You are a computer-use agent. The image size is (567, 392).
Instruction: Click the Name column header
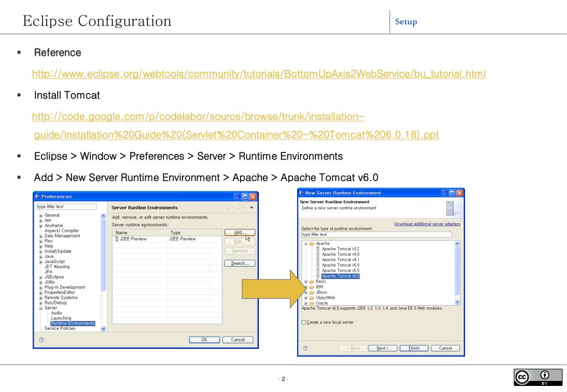[x=140, y=233]
